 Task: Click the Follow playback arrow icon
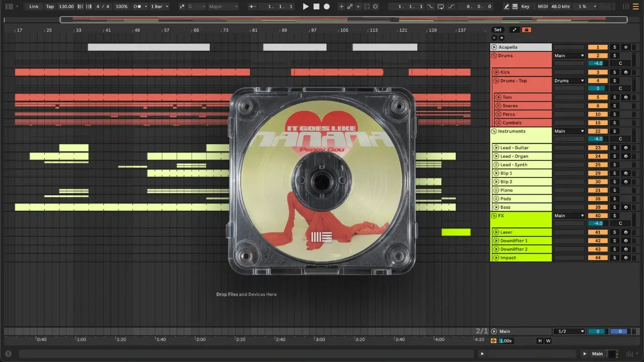[x=253, y=7]
